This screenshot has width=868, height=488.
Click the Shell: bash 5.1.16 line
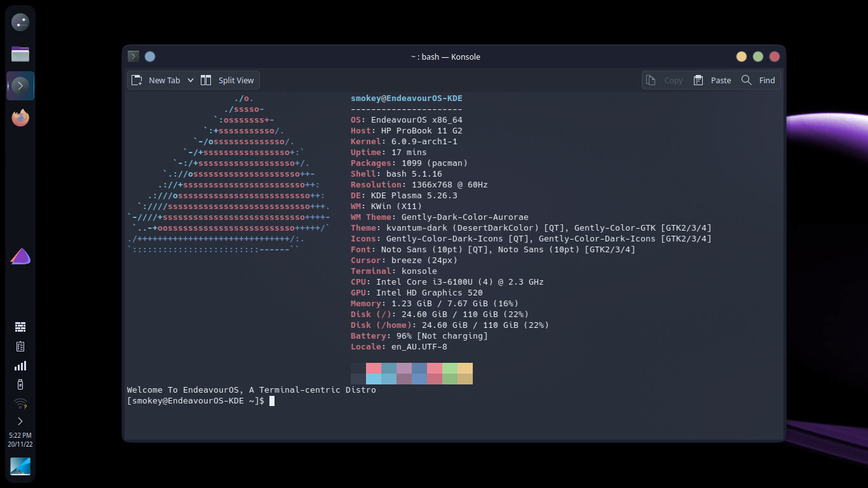(397, 174)
